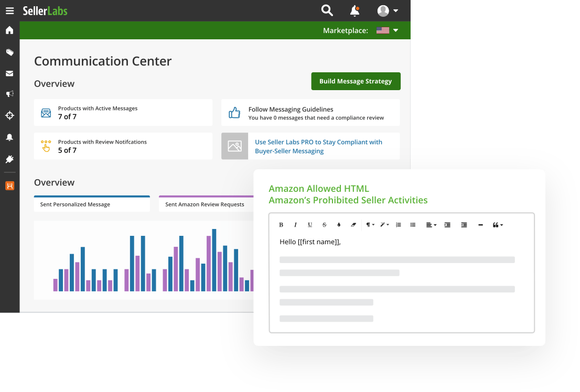Insert a numbered list
This screenshot has width=580, height=392.
399,225
